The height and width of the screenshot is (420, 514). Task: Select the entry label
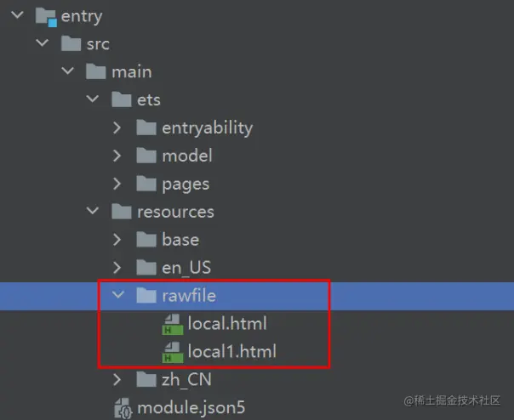click(x=82, y=17)
